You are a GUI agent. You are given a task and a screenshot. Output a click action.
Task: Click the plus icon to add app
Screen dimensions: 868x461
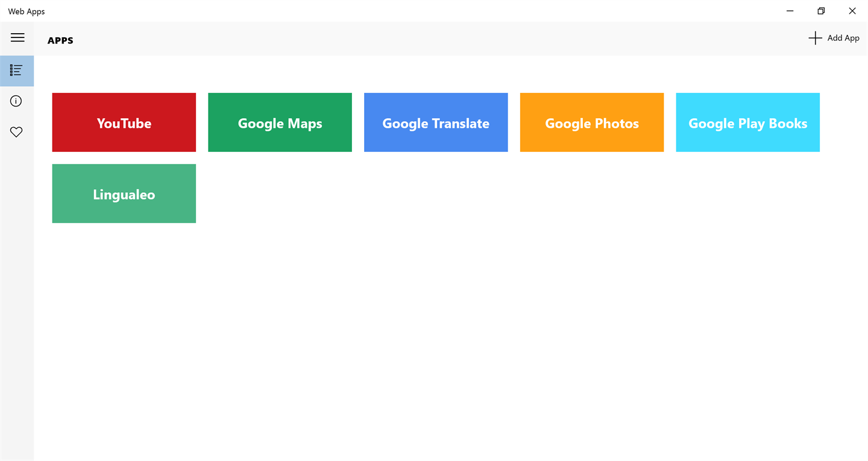815,38
